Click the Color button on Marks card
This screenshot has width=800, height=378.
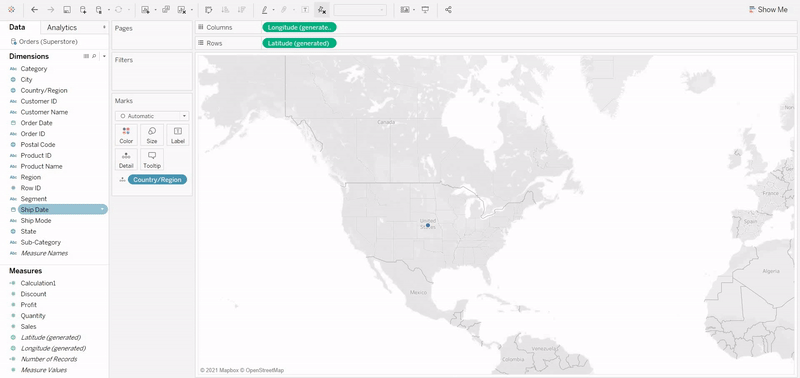[126, 135]
